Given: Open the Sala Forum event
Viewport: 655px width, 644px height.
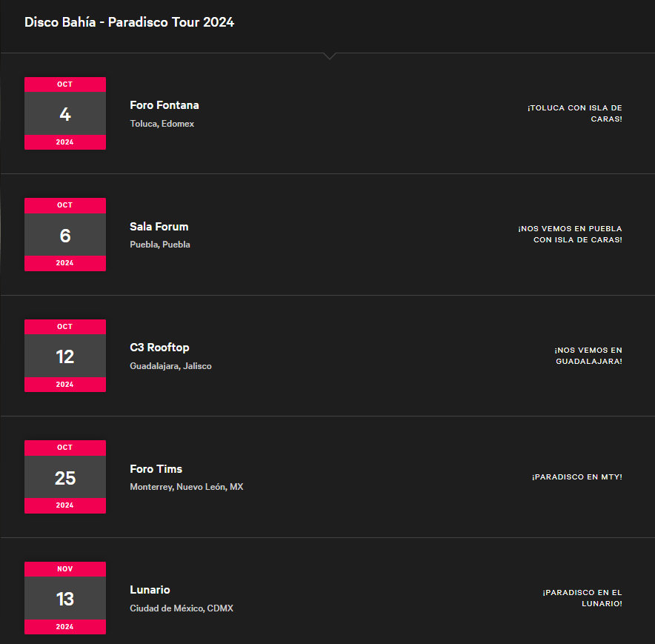Looking at the screenshot, I should 159,227.
